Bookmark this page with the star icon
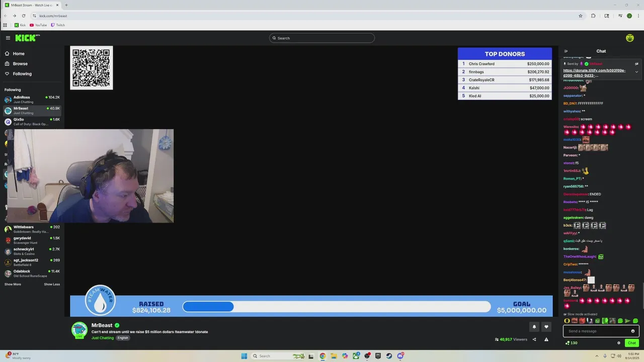The width and height of the screenshot is (644, 362). pyautogui.click(x=581, y=16)
